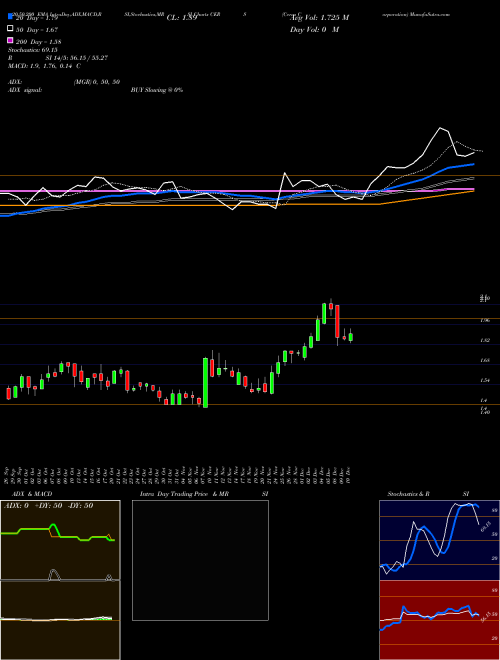Click the 'ADX signal:' label
500x660 pixels.
pyautogui.click(x=25, y=90)
